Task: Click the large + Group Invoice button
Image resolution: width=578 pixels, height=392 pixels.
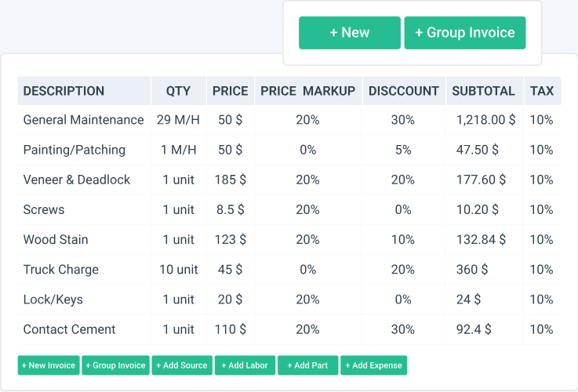Action: coord(464,33)
